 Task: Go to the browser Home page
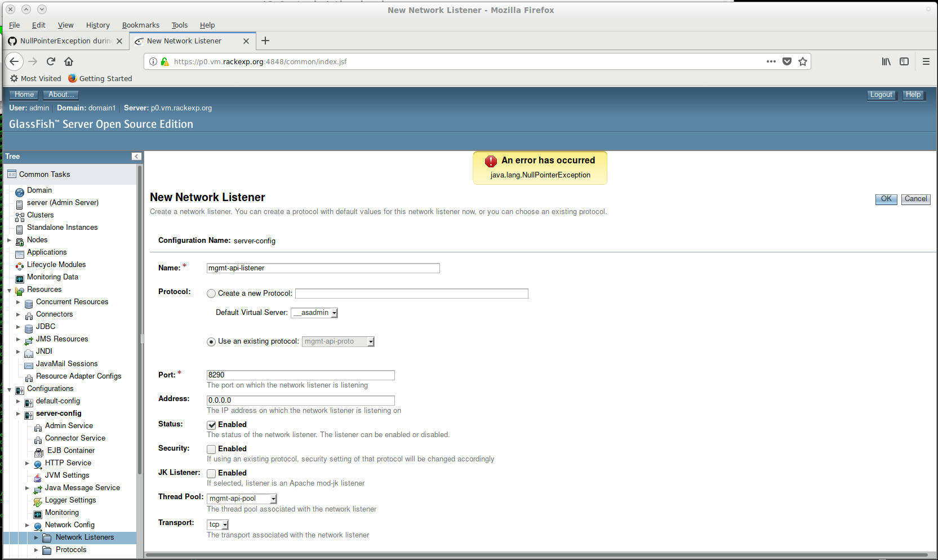(x=69, y=61)
